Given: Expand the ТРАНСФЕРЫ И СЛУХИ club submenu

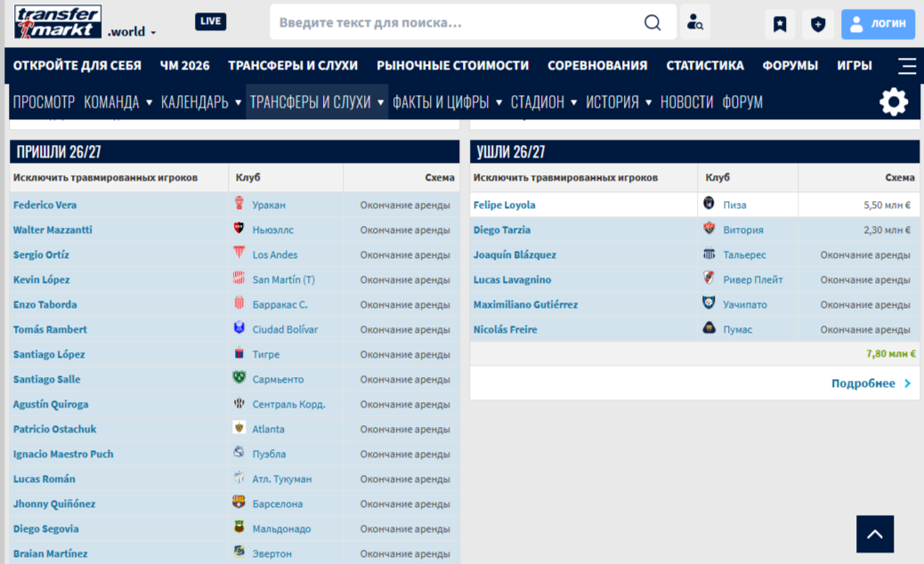Looking at the screenshot, I should (381, 102).
